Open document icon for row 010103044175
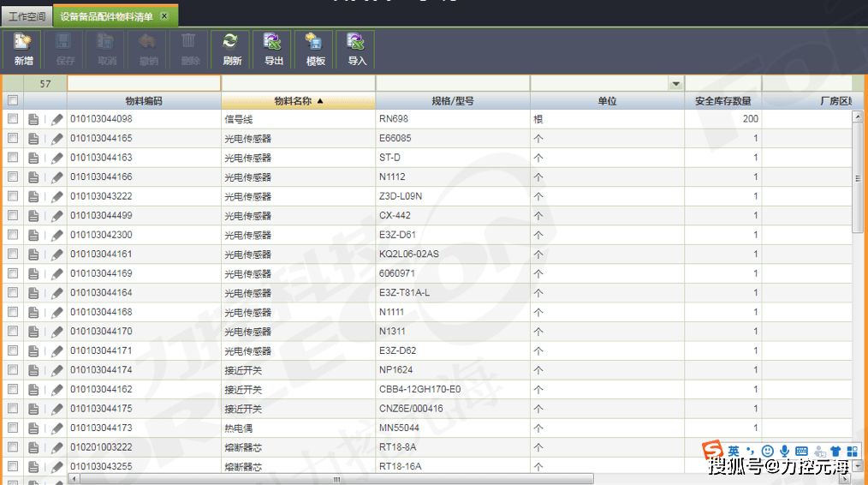This screenshot has height=485, width=868. [x=33, y=409]
